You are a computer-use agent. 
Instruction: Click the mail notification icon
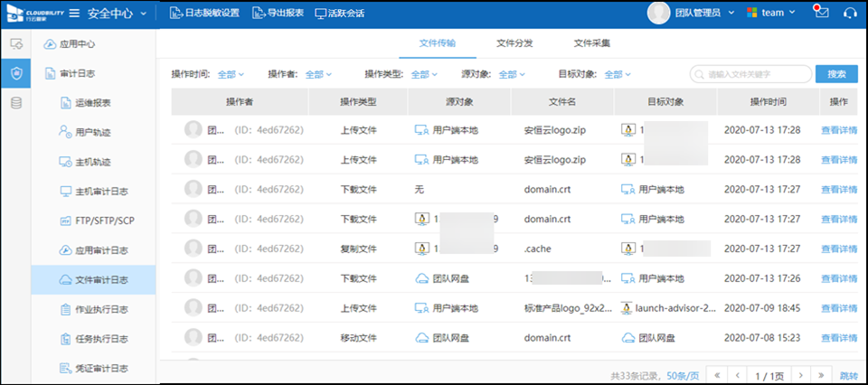[820, 13]
